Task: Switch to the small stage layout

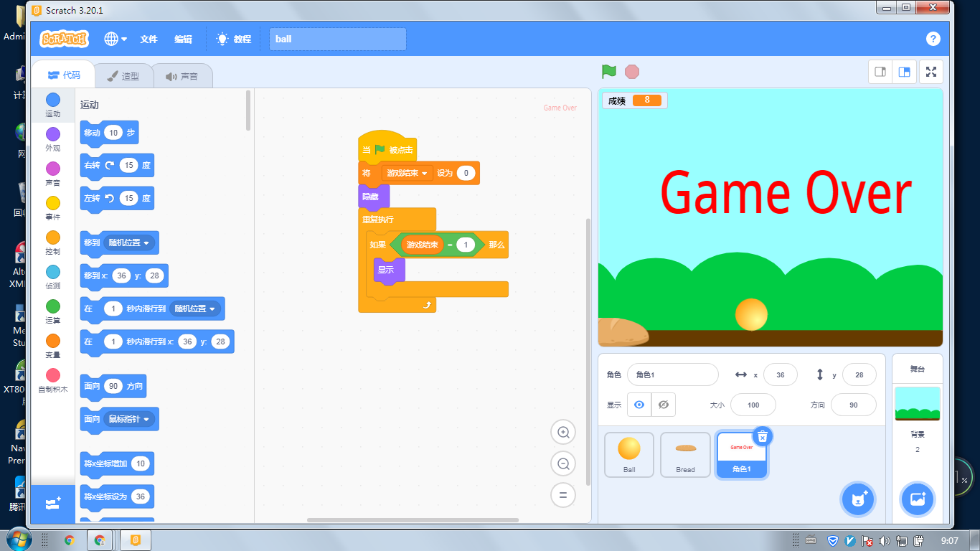Action: pos(880,72)
